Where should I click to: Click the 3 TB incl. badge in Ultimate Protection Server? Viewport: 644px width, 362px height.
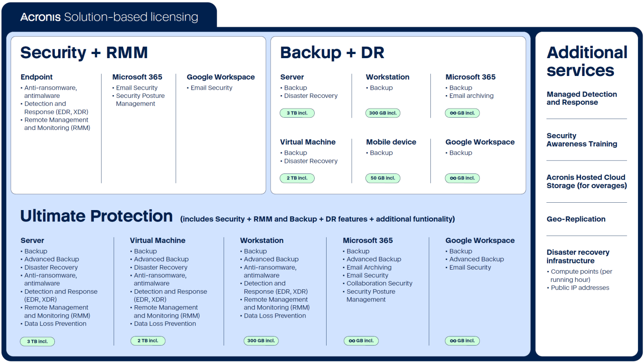(37, 341)
